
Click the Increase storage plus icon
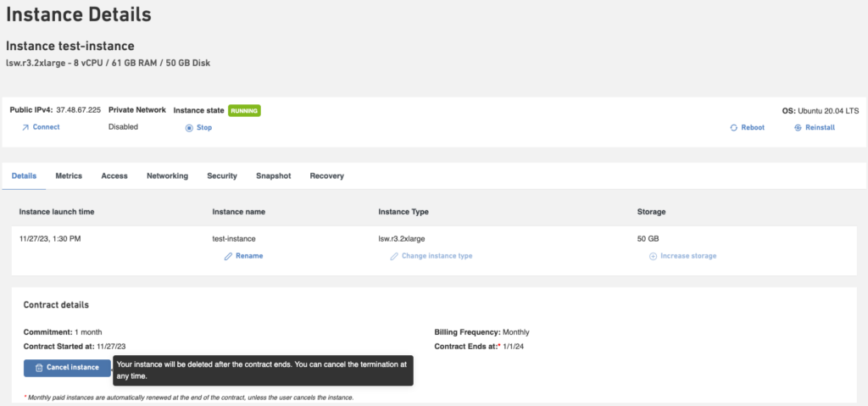(653, 257)
